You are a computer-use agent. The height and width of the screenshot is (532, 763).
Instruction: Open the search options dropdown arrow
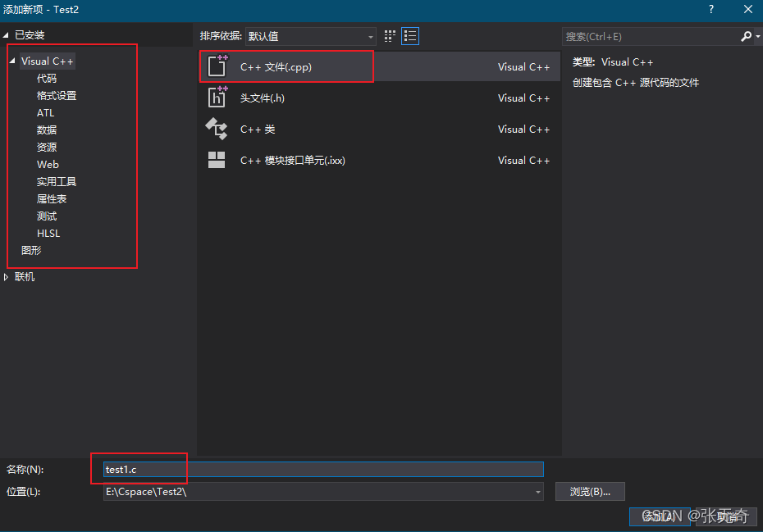tap(757, 36)
